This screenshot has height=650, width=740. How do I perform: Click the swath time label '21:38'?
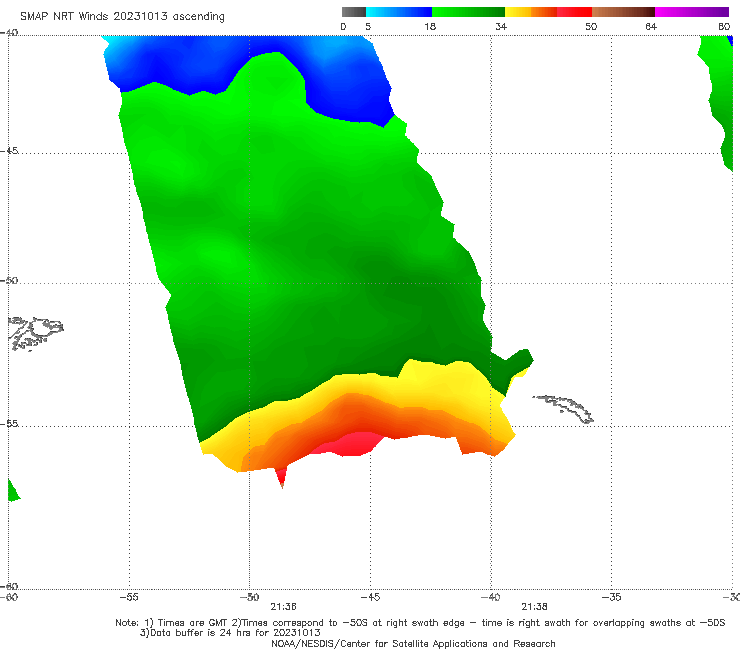tap(534, 607)
